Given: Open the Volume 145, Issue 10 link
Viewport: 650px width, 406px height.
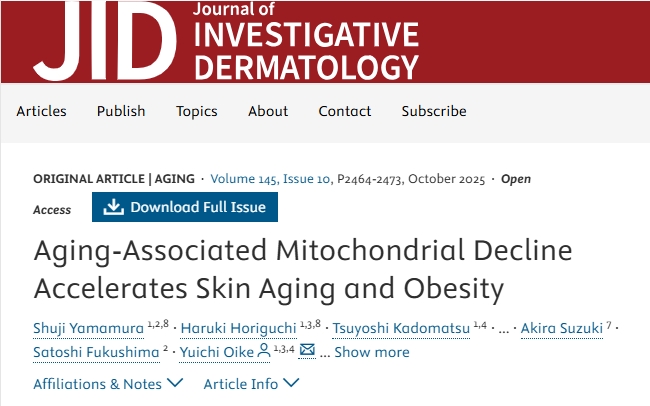Looking at the screenshot, I should (273, 179).
